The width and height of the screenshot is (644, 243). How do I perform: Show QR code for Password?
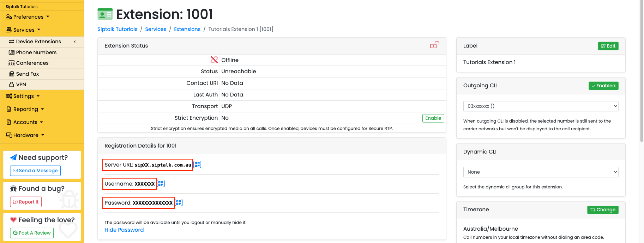(179, 202)
